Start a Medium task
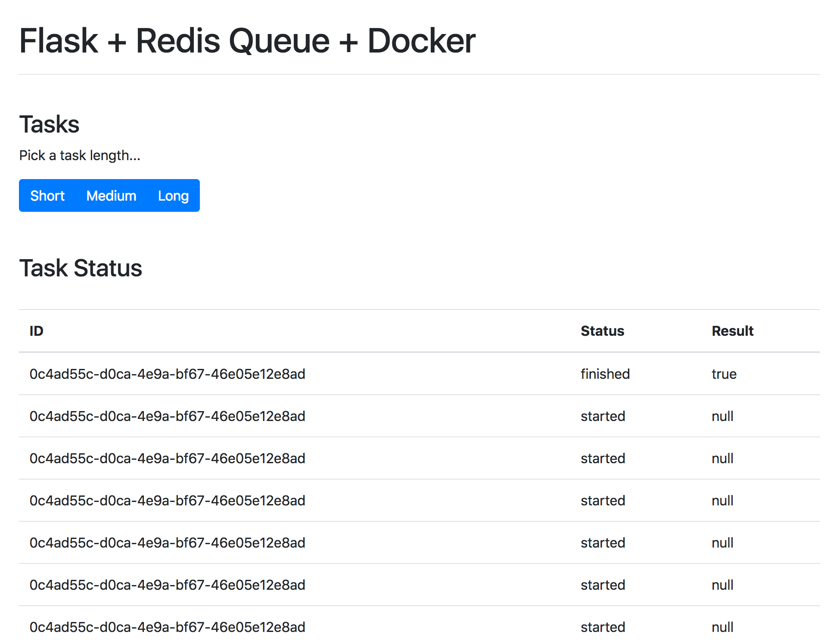This screenshot has height=644, width=827. 111,196
